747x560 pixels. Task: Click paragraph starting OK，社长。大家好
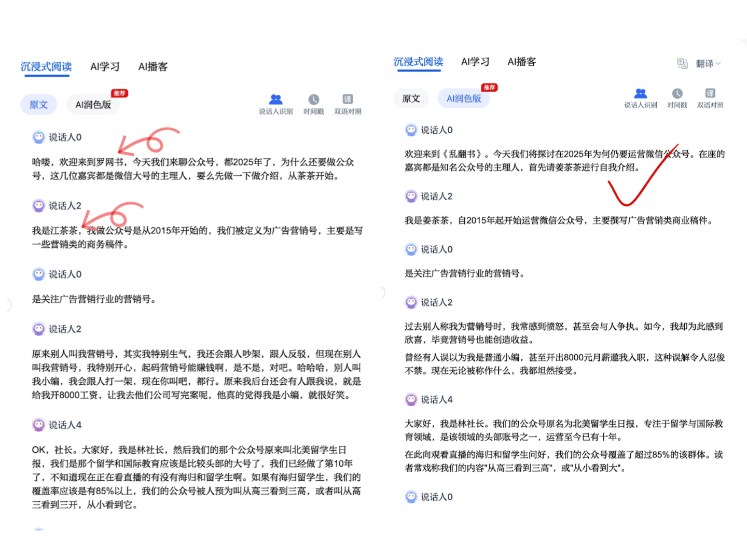tap(196, 477)
